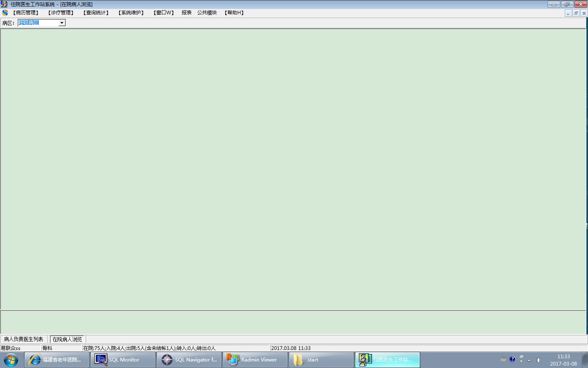This screenshot has height=368, width=588.
Task: Switch to Internet Explorer 福建省老年医院 taskbar item
Action: (57, 360)
